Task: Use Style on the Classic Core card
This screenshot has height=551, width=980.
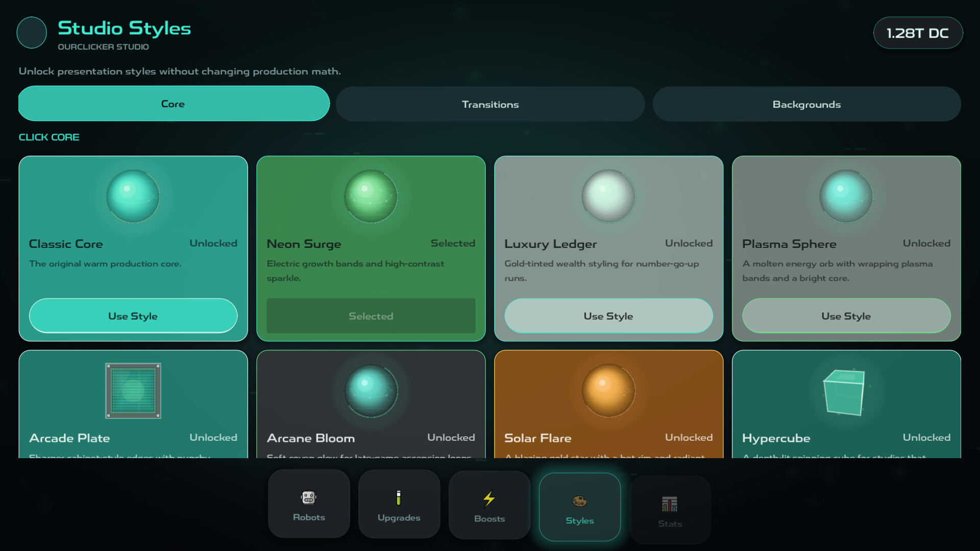Action: (x=133, y=316)
